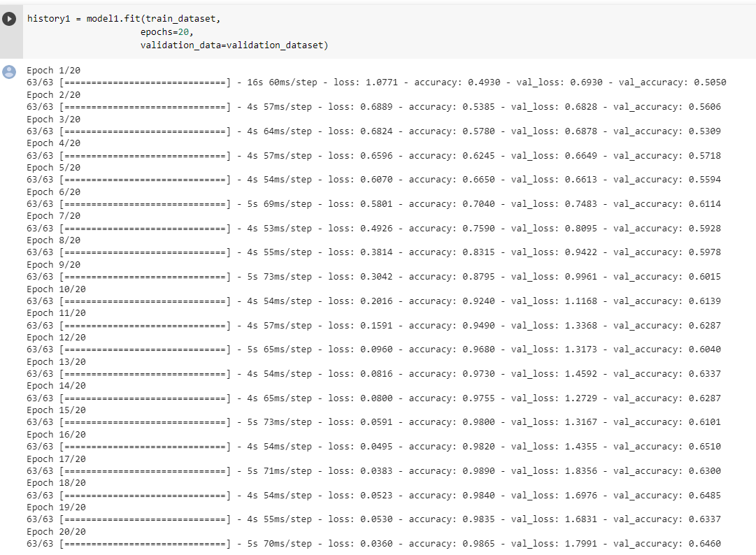Image resolution: width=756 pixels, height=555 pixels.
Task: Click the Epoch 20/20 output label
Action: [x=56, y=532]
